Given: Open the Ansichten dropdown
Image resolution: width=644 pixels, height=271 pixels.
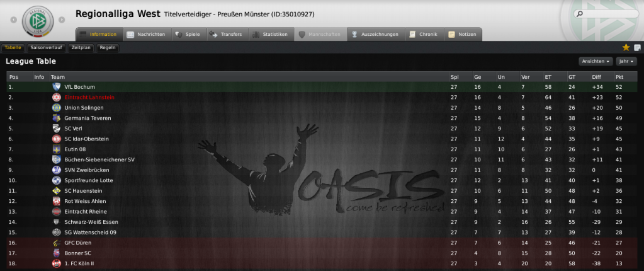Looking at the screenshot, I should click(596, 61).
